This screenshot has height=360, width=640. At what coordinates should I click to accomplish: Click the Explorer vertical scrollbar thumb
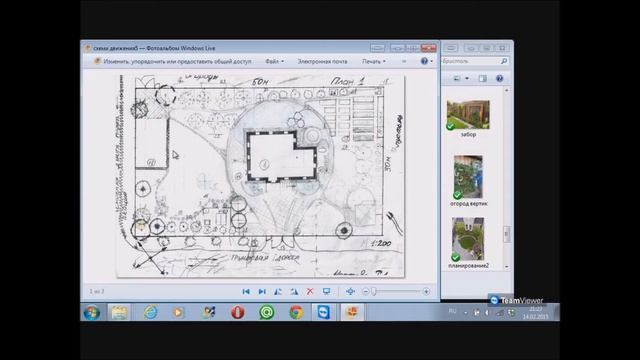click(507, 234)
